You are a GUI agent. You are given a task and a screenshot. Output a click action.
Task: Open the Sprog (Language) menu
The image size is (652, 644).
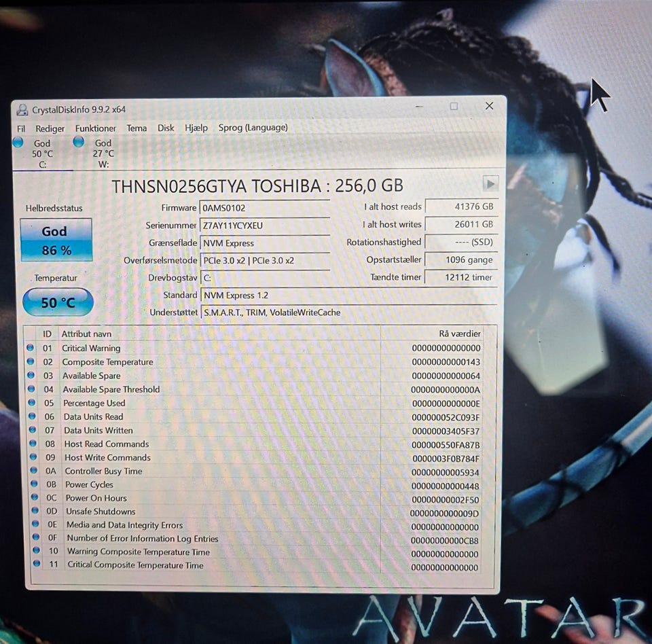253,127
